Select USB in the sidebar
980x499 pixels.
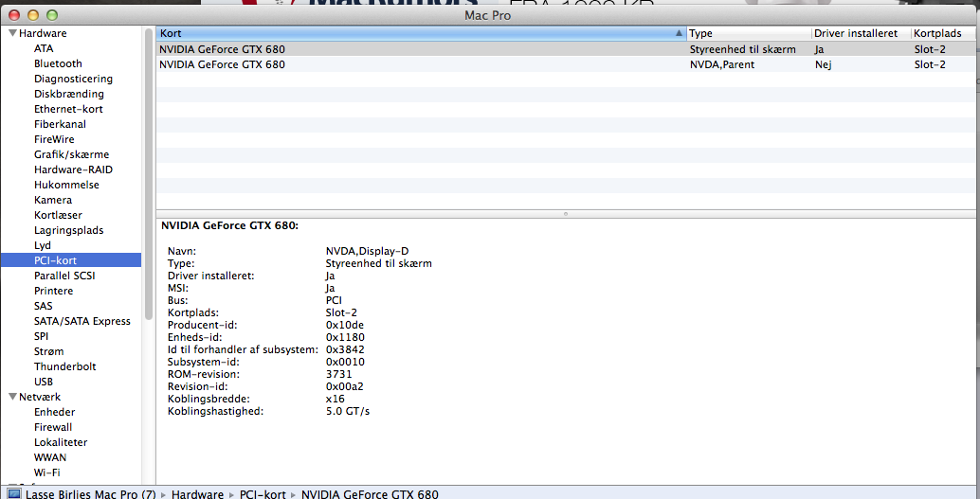(x=44, y=382)
